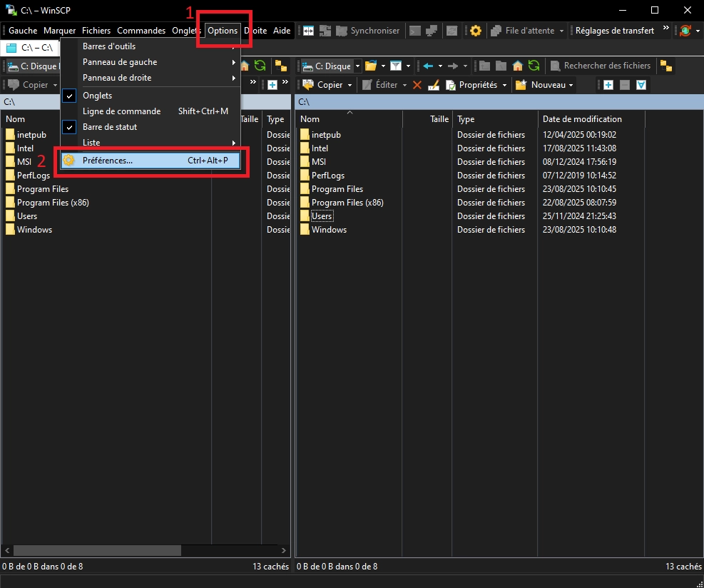This screenshot has height=588, width=704.
Task: Click the open in PuTTY monitors icon
Action: coord(432,31)
